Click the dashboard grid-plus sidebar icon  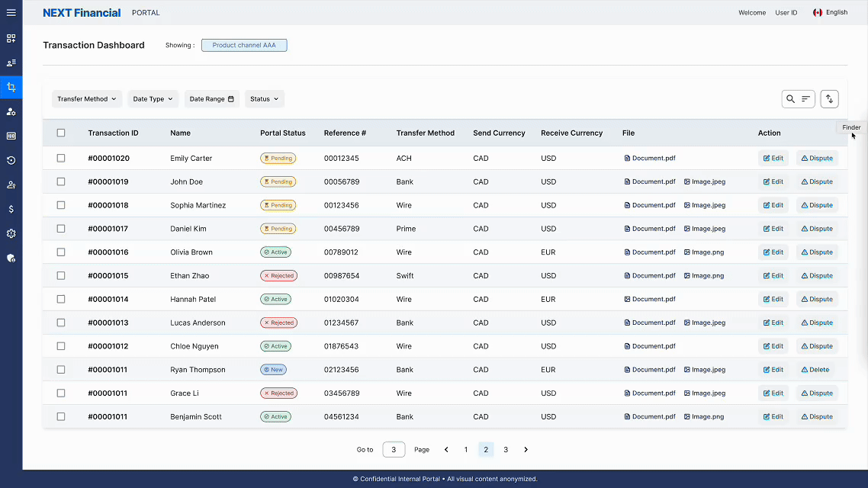(x=11, y=38)
